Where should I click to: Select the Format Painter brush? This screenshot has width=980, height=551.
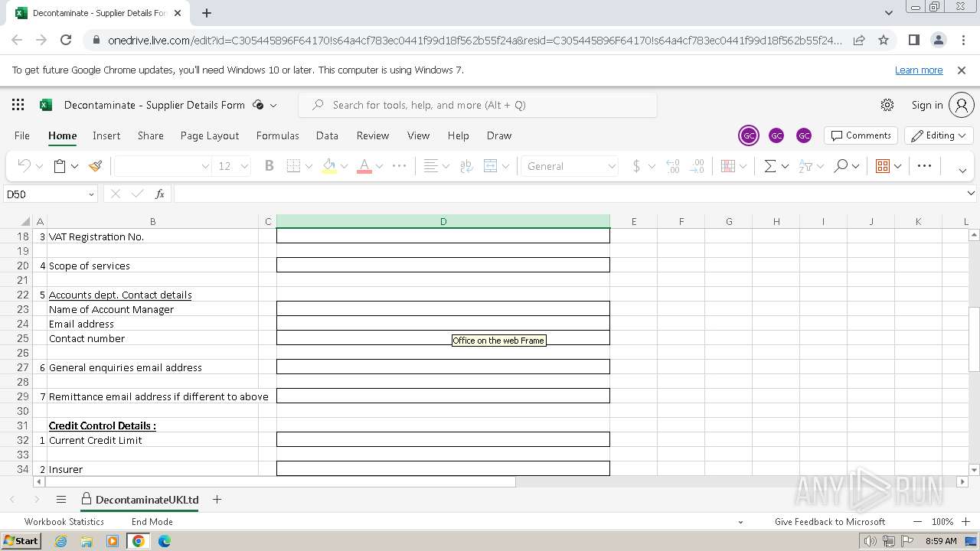96,166
